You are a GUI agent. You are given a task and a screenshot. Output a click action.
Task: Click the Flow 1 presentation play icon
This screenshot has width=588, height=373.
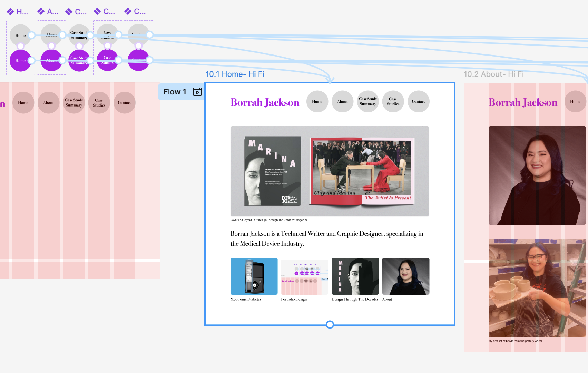[x=197, y=92]
